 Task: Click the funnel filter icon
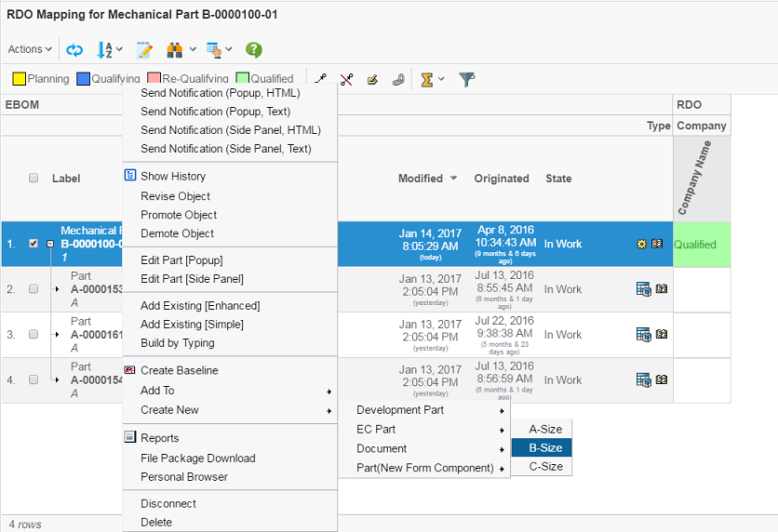[467, 80]
